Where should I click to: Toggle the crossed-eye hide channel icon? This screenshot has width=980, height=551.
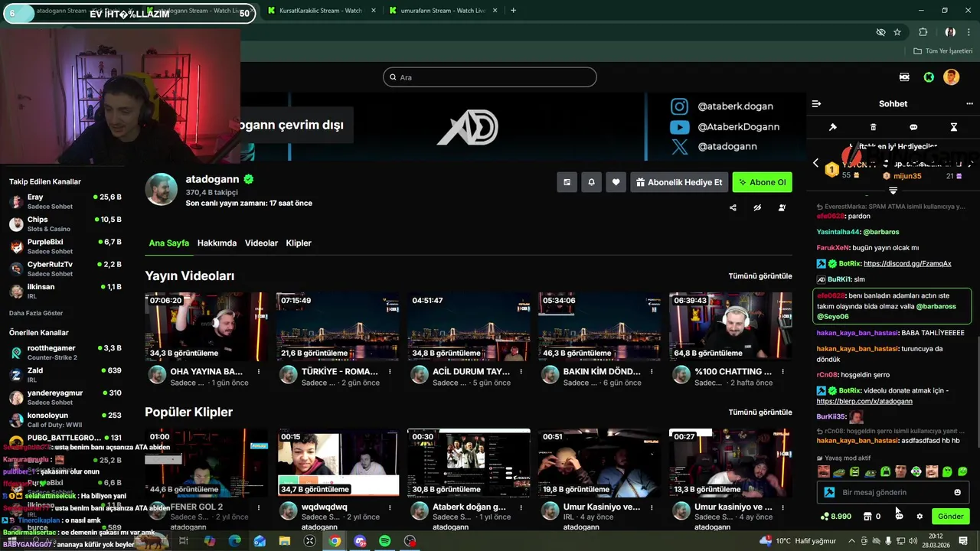click(757, 207)
